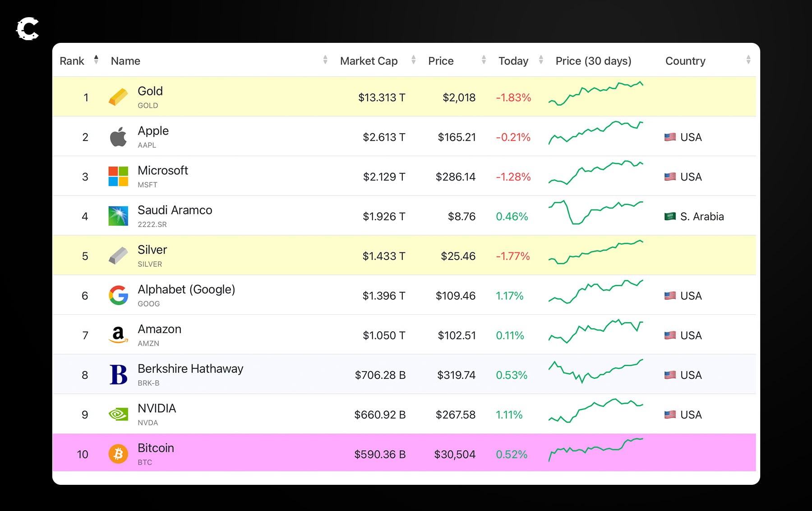Click the Bitcoin 30-day price chart

[595, 449]
